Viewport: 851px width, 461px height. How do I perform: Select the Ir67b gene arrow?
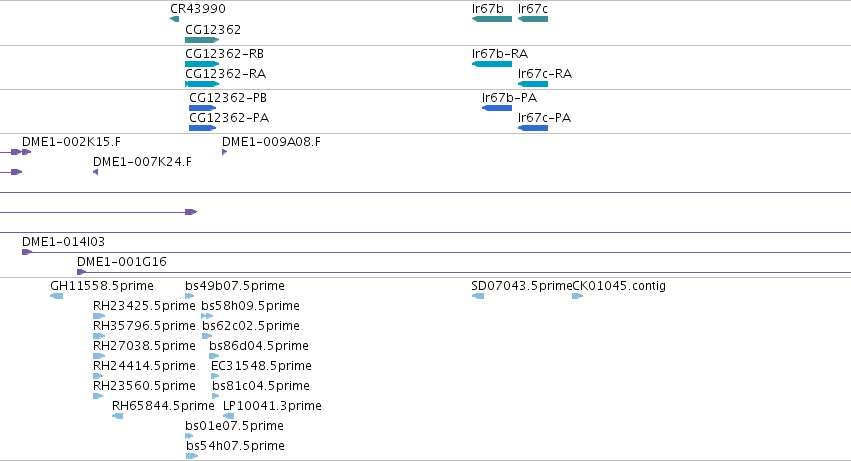[x=492, y=19]
